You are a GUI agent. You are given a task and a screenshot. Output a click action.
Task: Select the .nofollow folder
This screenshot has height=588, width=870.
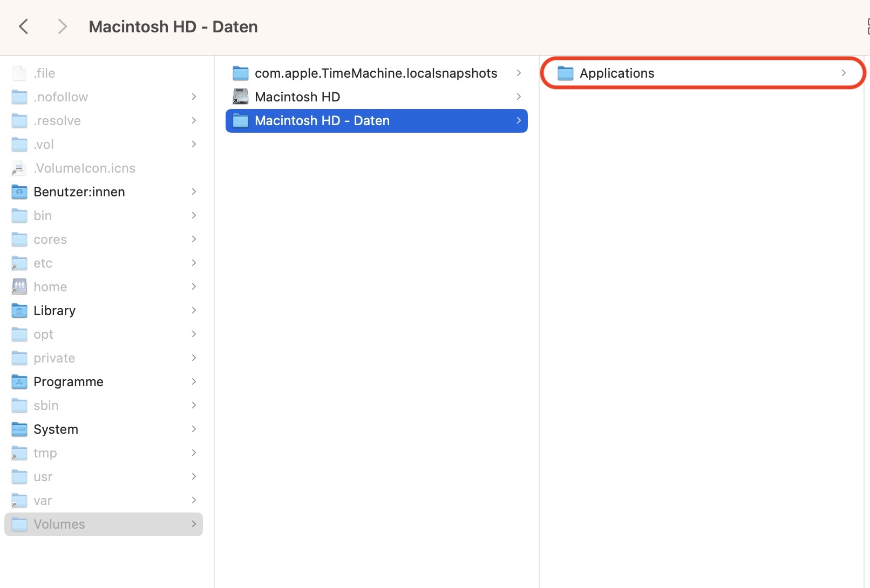coord(60,97)
